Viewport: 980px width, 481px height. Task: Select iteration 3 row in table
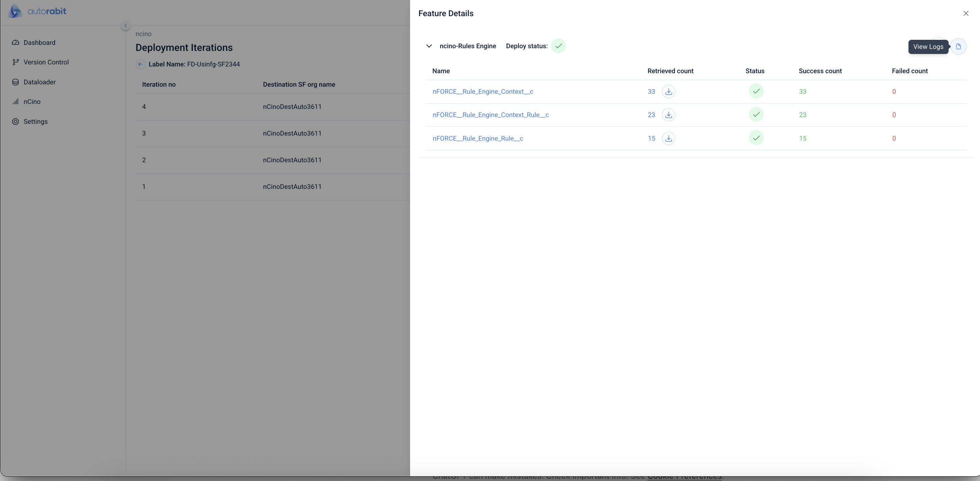click(x=144, y=134)
